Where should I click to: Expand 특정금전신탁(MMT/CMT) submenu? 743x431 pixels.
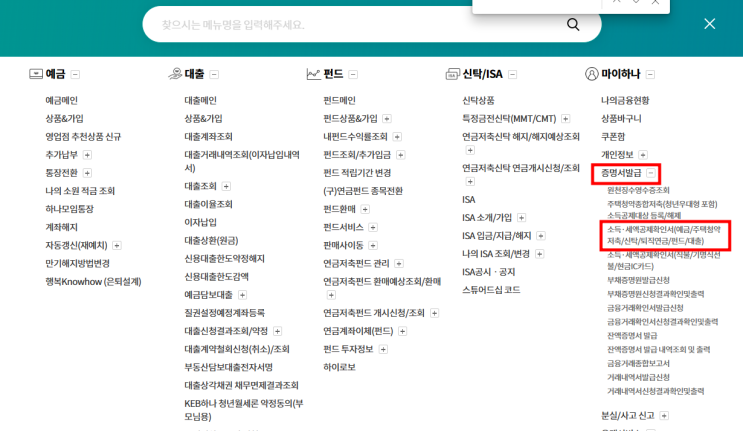pyautogui.click(x=565, y=119)
